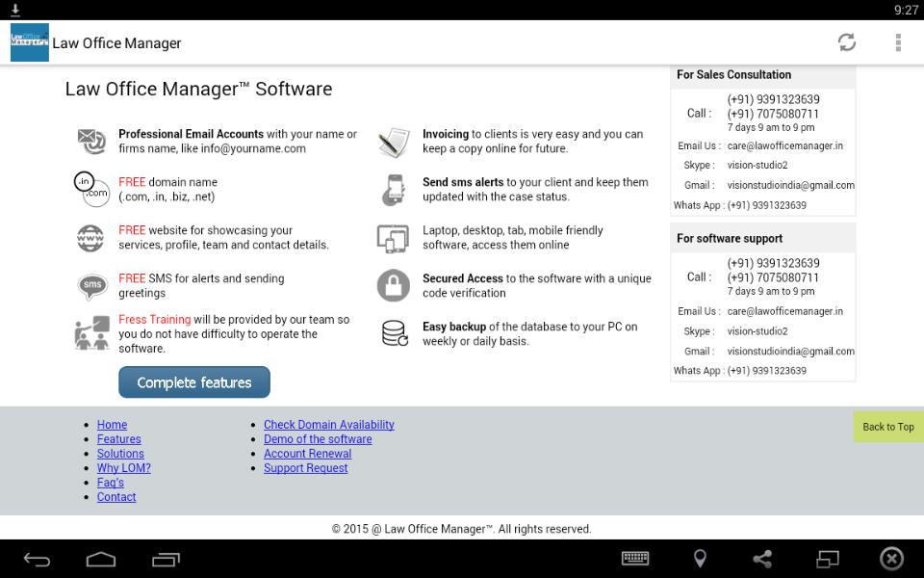This screenshot has width=924, height=578.
Task: Tap the Android home navigation button
Action: click(x=101, y=559)
